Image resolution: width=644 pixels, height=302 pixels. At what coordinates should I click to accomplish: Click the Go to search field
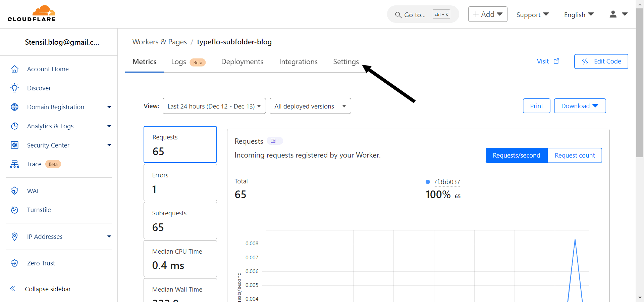[x=423, y=14]
